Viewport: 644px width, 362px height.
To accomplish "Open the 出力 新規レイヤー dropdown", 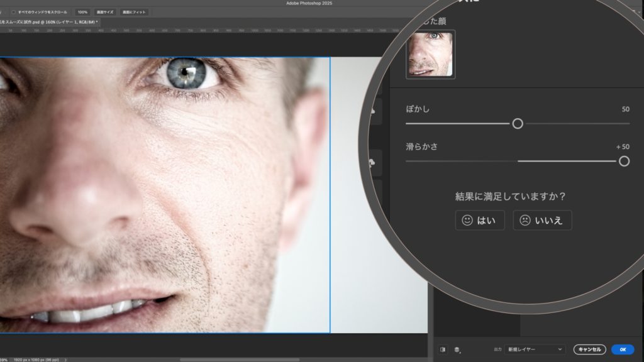I will pos(534,349).
